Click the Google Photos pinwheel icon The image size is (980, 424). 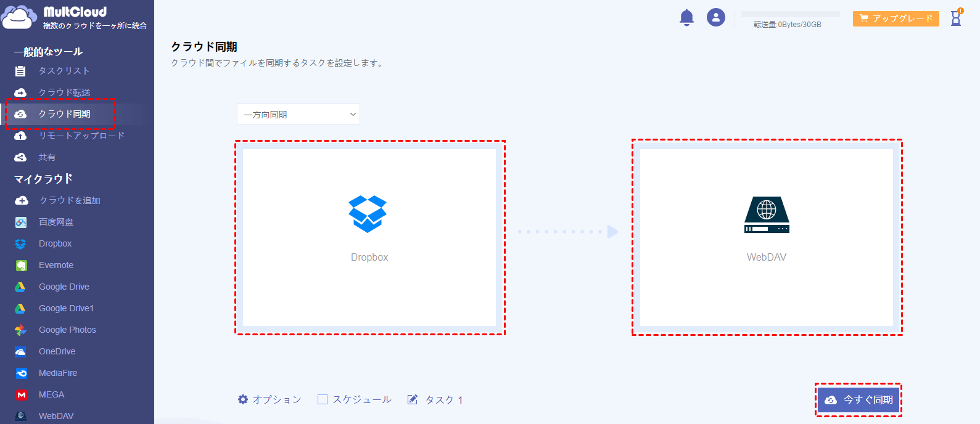(20, 330)
